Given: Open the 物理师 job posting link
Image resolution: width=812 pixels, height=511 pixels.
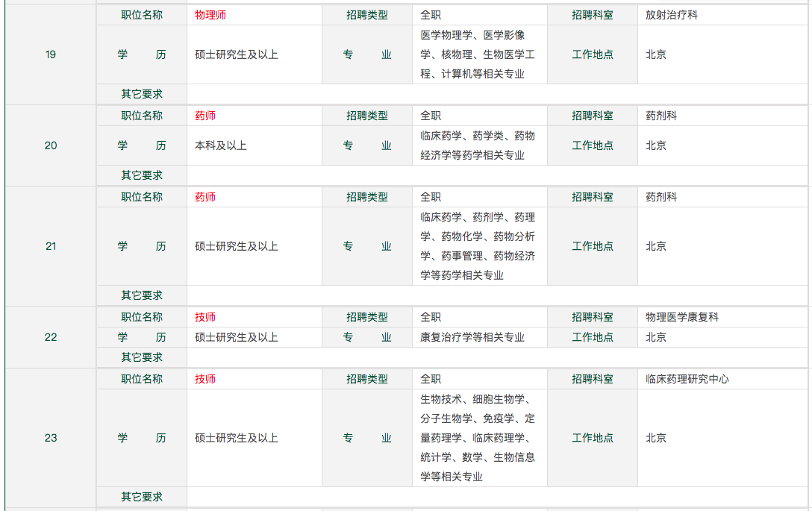Looking at the screenshot, I should (x=207, y=14).
